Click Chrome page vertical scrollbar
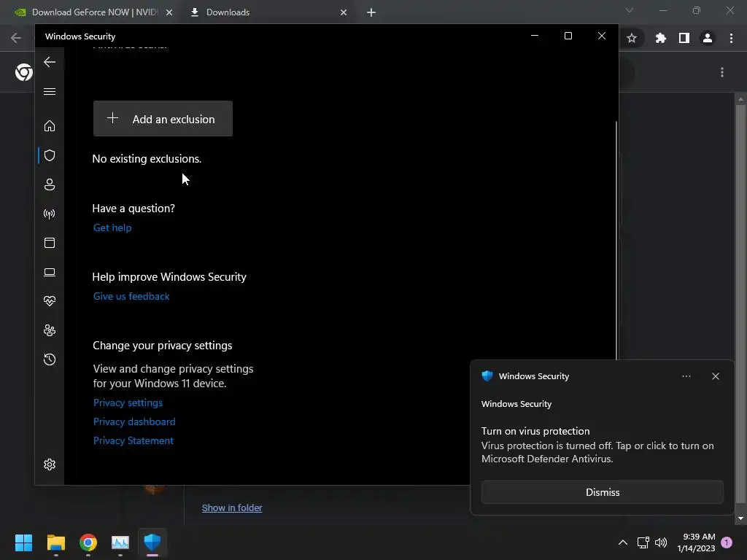This screenshot has height=560, width=747. (x=740, y=303)
